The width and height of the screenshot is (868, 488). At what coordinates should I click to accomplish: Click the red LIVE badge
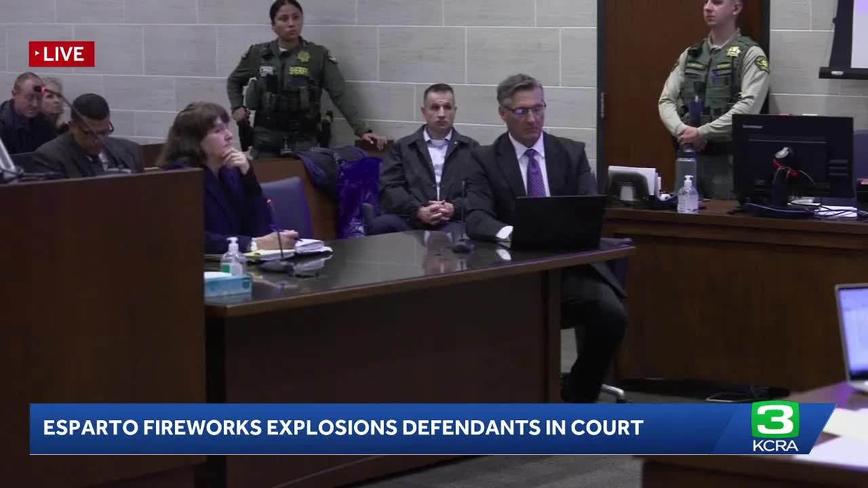[61, 54]
